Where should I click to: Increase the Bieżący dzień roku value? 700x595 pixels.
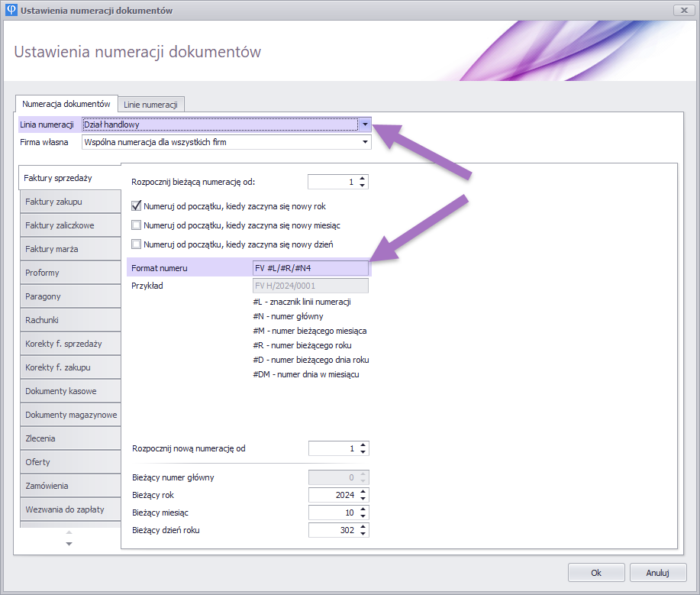(x=363, y=526)
